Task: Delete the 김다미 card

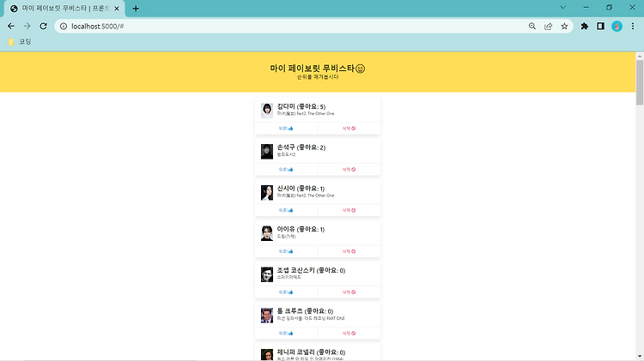Action: pyautogui.click(x=349, y=129)
